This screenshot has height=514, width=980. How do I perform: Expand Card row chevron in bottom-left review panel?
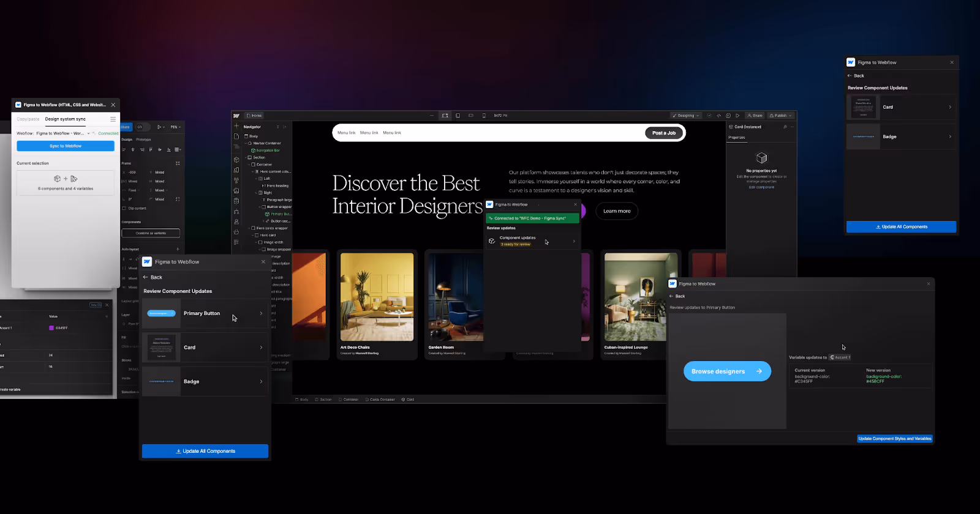261,348
